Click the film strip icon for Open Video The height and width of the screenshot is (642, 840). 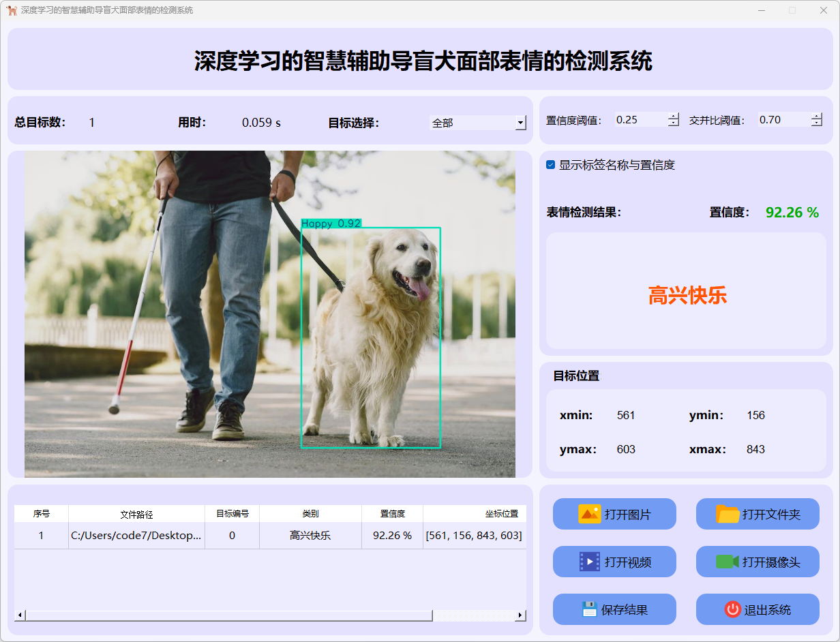[589, 562]
